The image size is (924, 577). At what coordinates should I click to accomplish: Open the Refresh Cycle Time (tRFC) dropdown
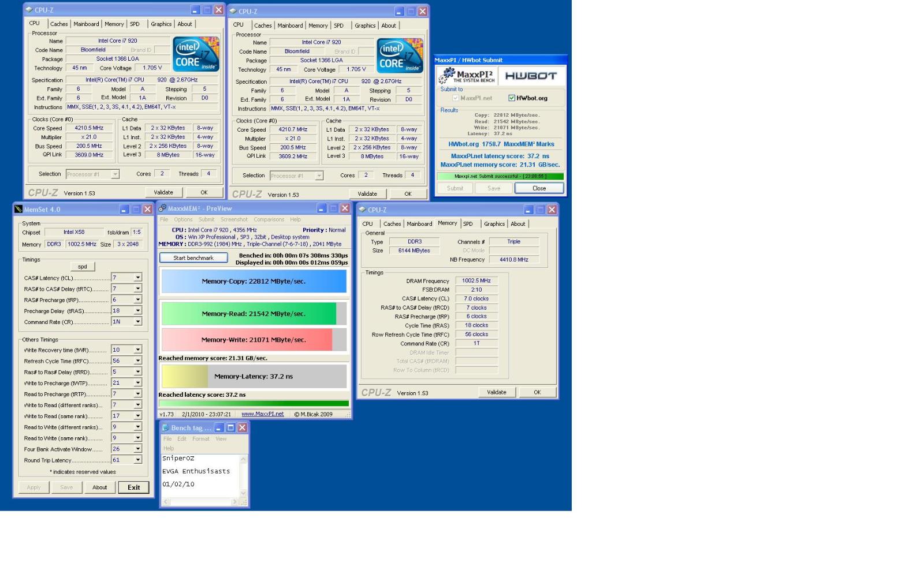click(138, 361)
